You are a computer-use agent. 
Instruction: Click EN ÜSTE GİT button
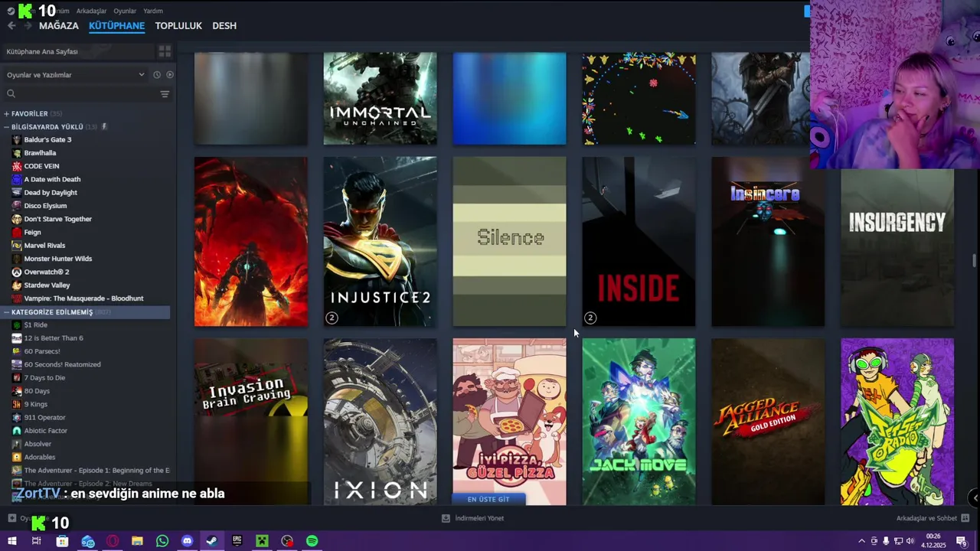488,499
